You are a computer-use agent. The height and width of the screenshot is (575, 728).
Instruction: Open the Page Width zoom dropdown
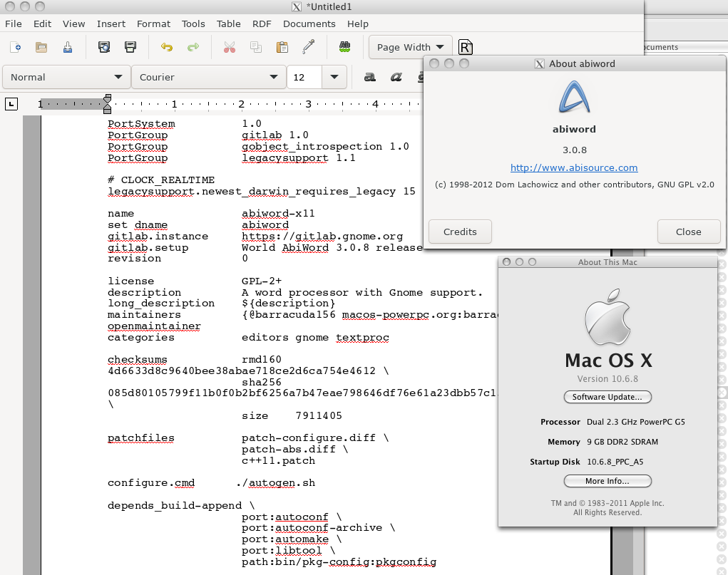[411, 47]
